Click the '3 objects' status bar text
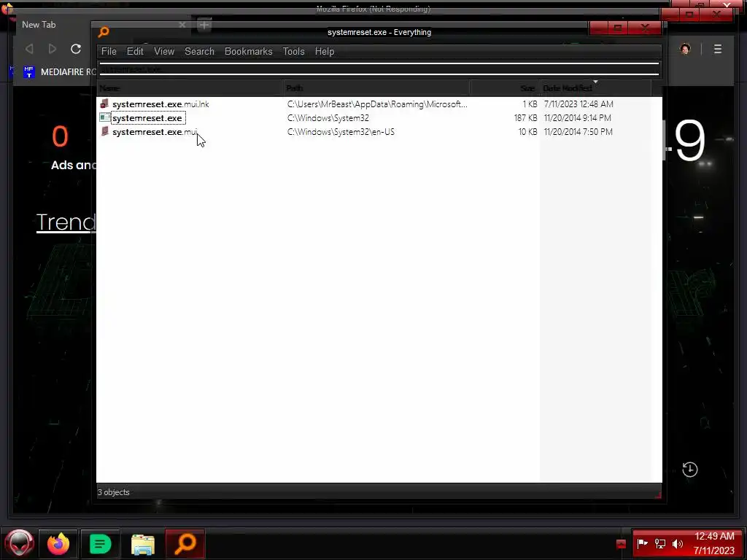The image size is (747, 560). [x=113, y=492]
